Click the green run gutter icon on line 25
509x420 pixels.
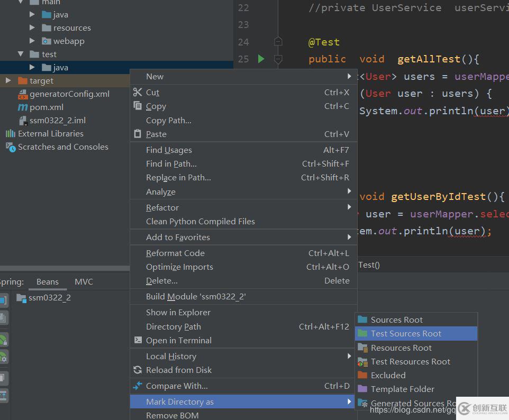[x=261, y=59]
